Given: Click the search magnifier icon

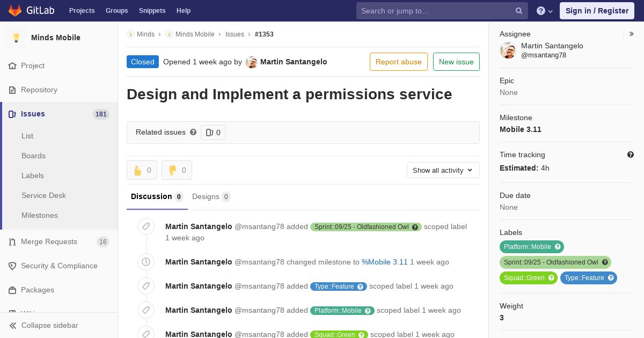Looking at the screenshot, I should [x=519, y=11].
